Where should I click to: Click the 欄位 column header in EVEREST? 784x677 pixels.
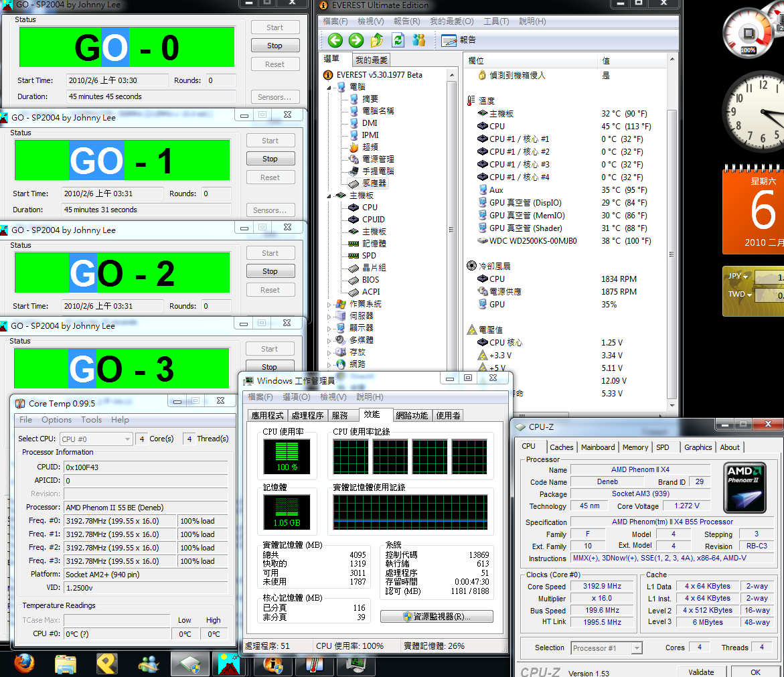[530, 60]
